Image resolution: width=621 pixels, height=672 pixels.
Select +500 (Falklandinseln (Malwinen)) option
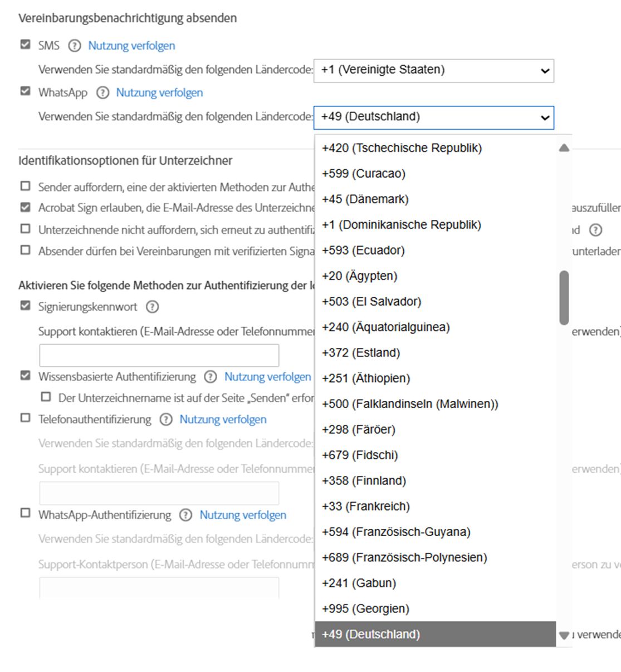coord(436,404)
